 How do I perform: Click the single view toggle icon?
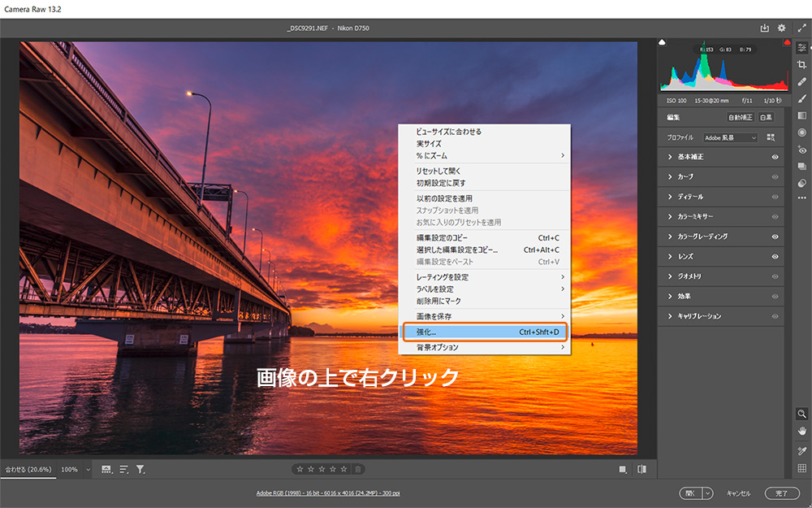623,470
